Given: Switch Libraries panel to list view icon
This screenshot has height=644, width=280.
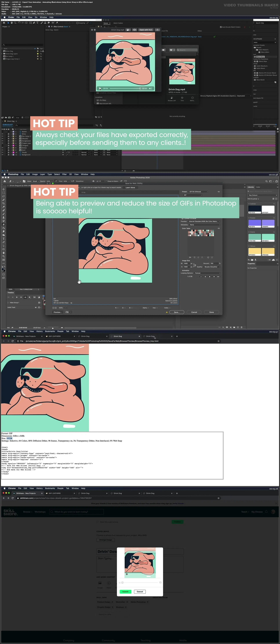Looking at the screenshot, I should tap(277, 199).
